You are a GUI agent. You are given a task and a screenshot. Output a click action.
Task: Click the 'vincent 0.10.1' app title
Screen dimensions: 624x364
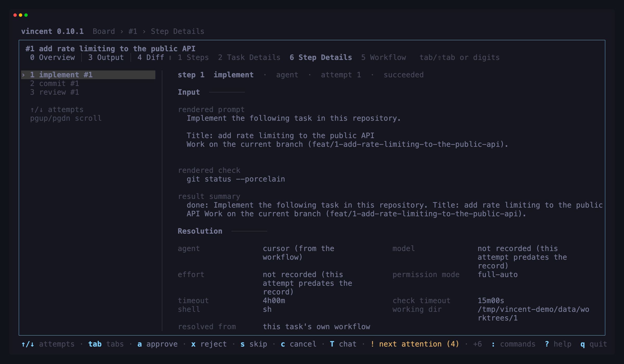pos(52,31)
